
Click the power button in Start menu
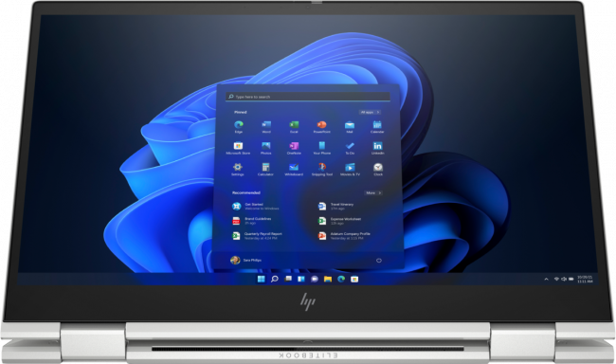pyautogui.click(x=379, y=261)
